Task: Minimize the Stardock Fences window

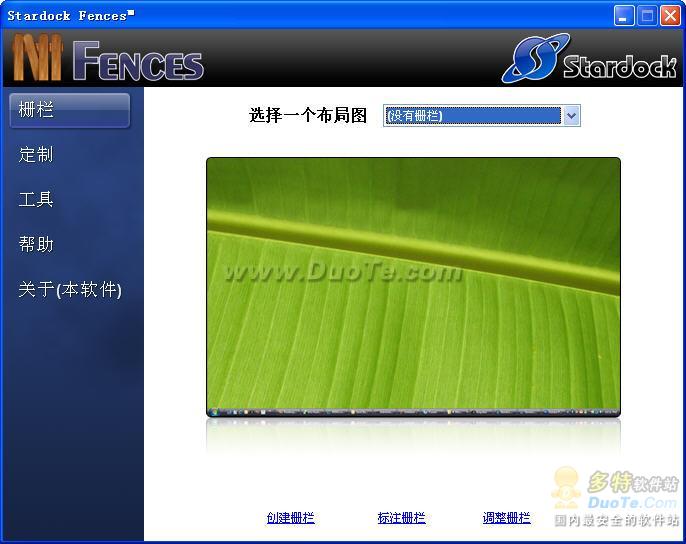Action: click(x=624, y=16)
